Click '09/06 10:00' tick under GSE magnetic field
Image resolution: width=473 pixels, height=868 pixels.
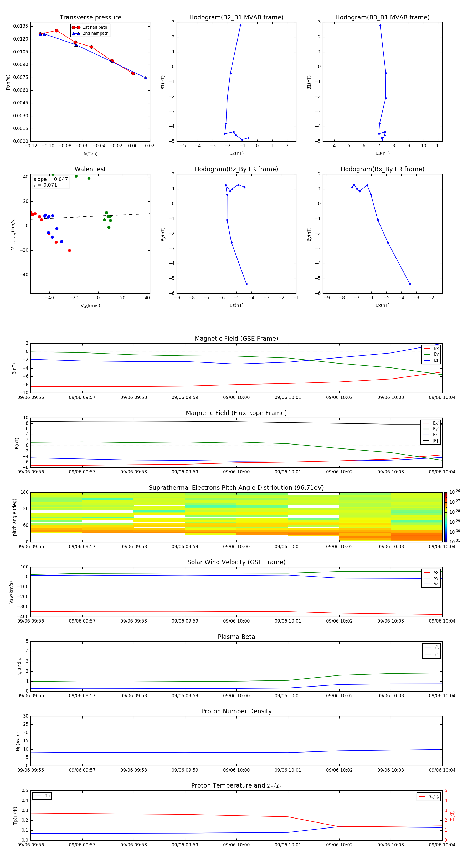236,397
